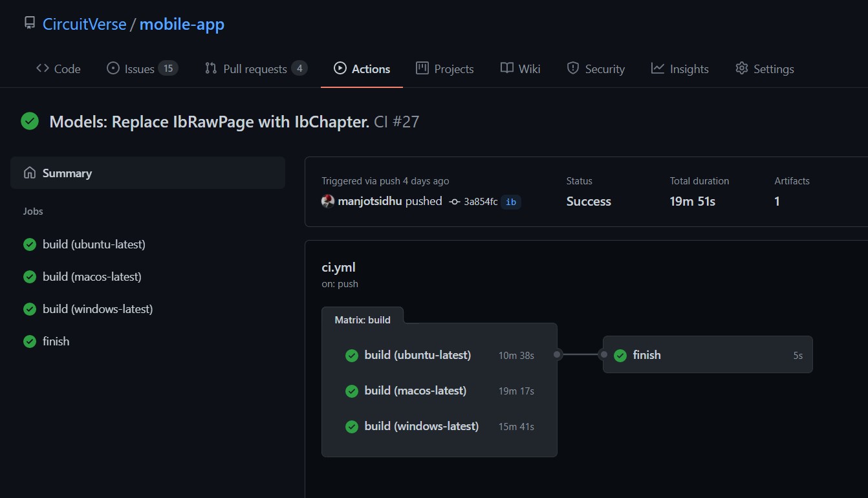This screenshot has height=498, width=868.
Task: Click the manjotsidhu avatar image
Action: coord(328,201)
